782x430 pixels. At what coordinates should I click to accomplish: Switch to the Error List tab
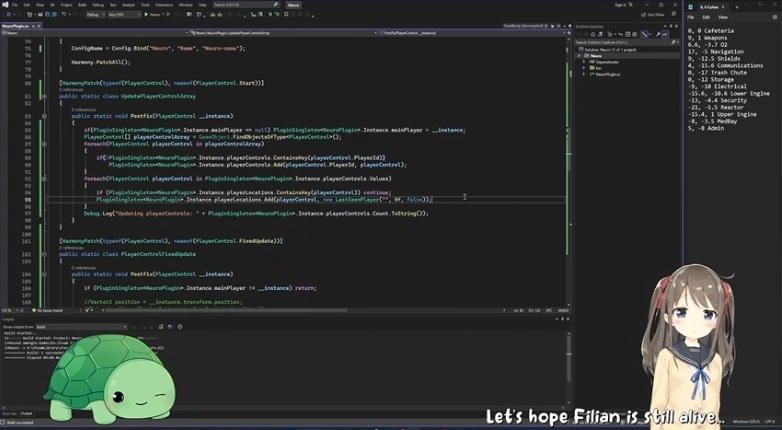(x=9, y=414)
